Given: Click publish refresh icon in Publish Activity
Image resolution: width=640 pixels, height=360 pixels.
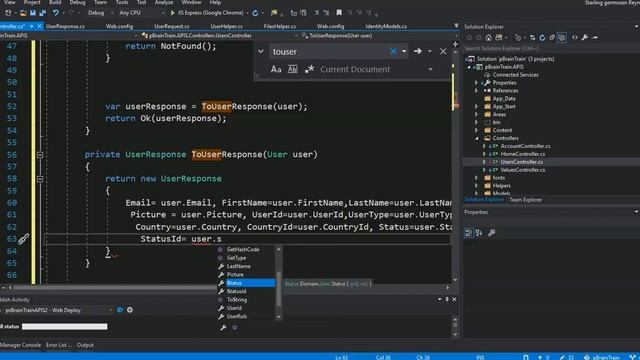Looking at the screenshot, I should pos(120,310).
